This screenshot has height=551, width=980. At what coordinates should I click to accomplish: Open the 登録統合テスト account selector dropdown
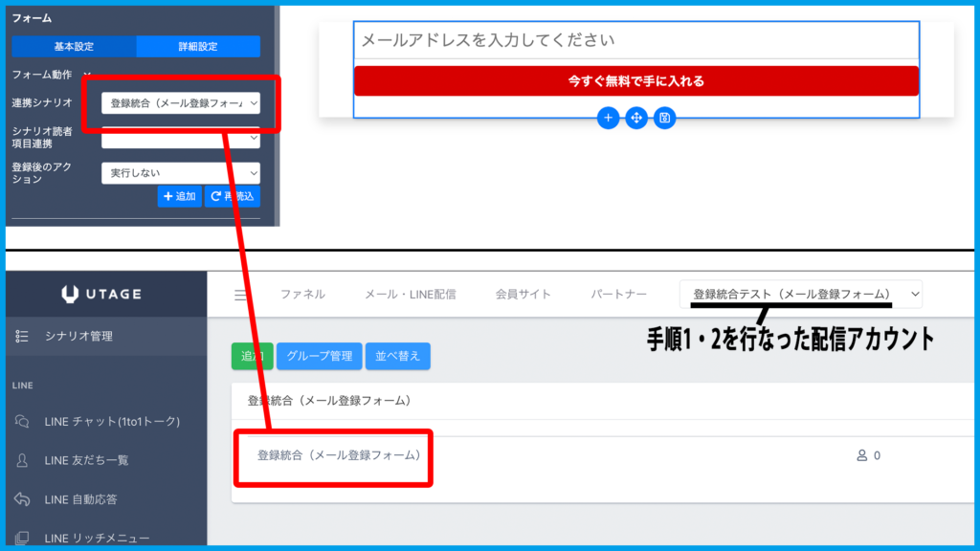click(x=801, y=294)
